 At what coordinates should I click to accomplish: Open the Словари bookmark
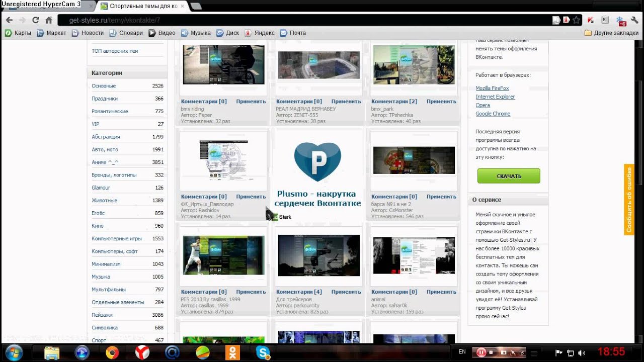coord(126,33)
